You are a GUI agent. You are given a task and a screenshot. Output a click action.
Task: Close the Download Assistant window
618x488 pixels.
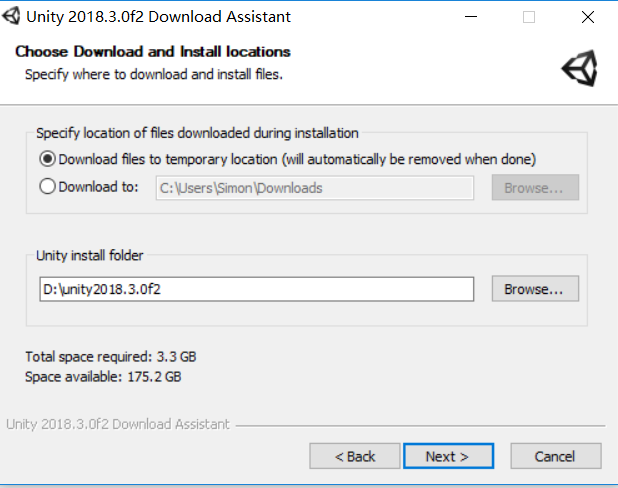588,17
